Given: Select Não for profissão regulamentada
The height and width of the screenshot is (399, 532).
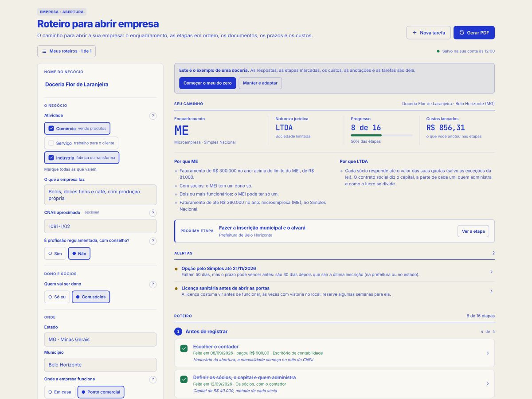Looking at the screenshot, I should [x=79, y=254].
